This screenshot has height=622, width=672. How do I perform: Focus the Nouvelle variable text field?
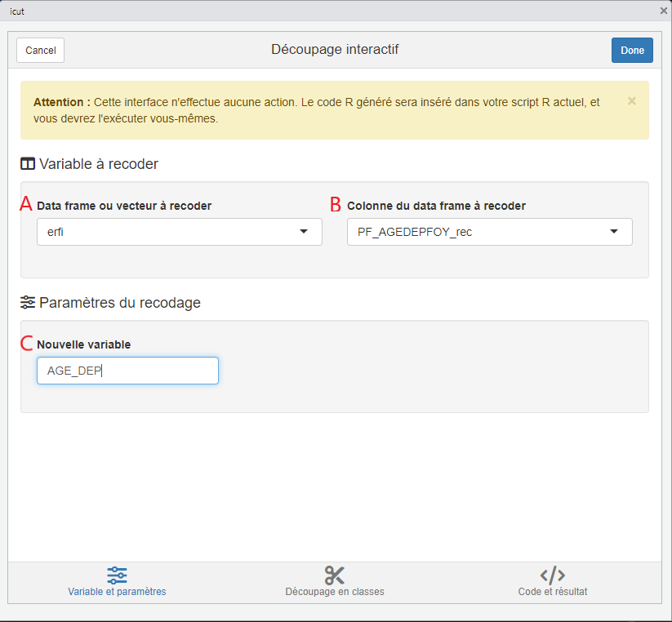click(x=127, y=371)
